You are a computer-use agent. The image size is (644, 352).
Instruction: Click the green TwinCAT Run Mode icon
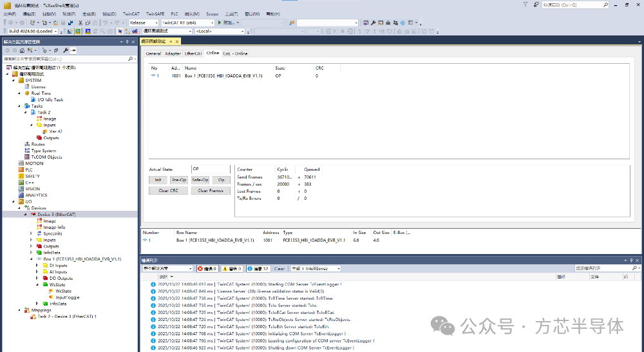[78, 31]
